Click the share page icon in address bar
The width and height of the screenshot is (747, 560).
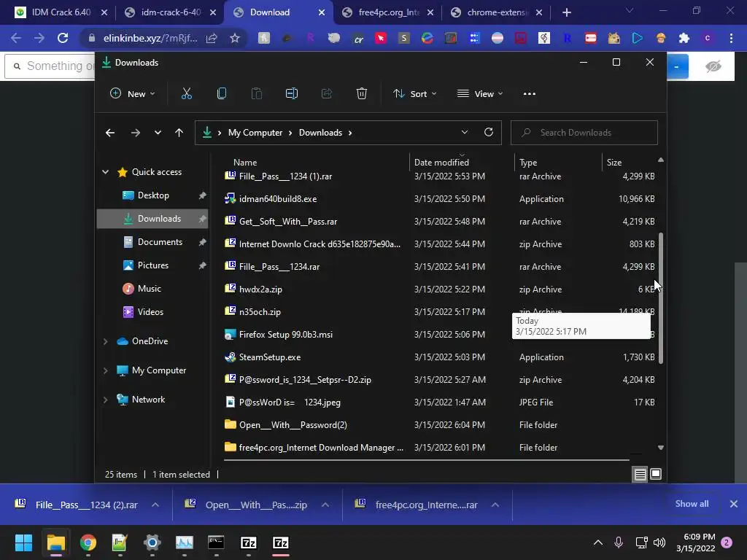coord(212,38)
